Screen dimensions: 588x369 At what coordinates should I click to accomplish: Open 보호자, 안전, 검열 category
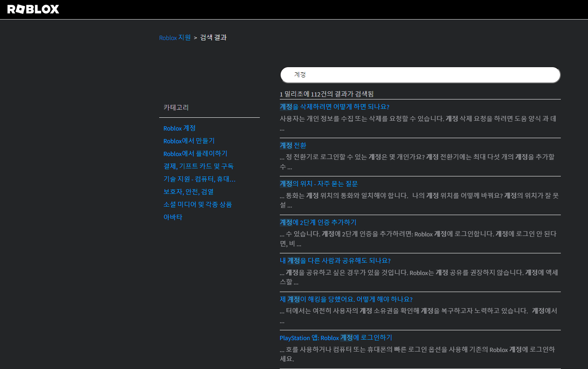[188, 192]
